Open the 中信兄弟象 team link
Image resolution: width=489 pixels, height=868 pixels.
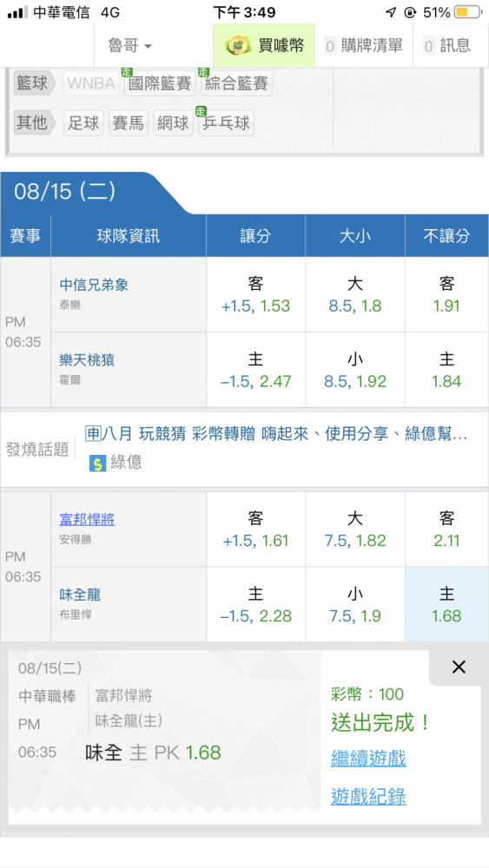click(x=94, y=285)
